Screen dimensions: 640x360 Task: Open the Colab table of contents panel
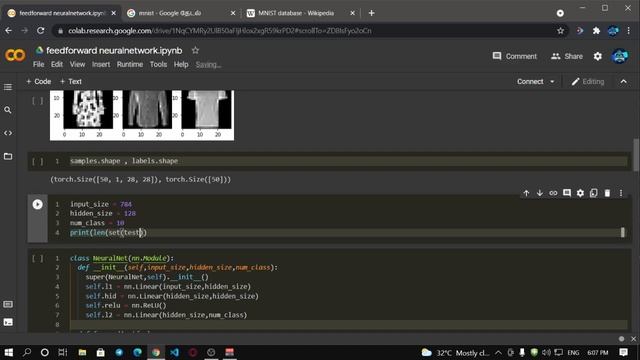point(8,87)
